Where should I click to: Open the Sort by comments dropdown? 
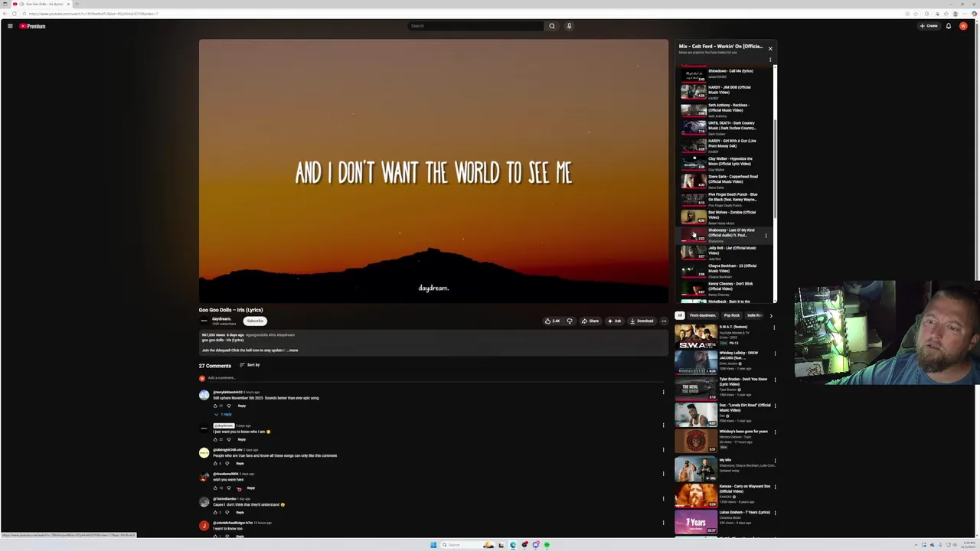249,365
